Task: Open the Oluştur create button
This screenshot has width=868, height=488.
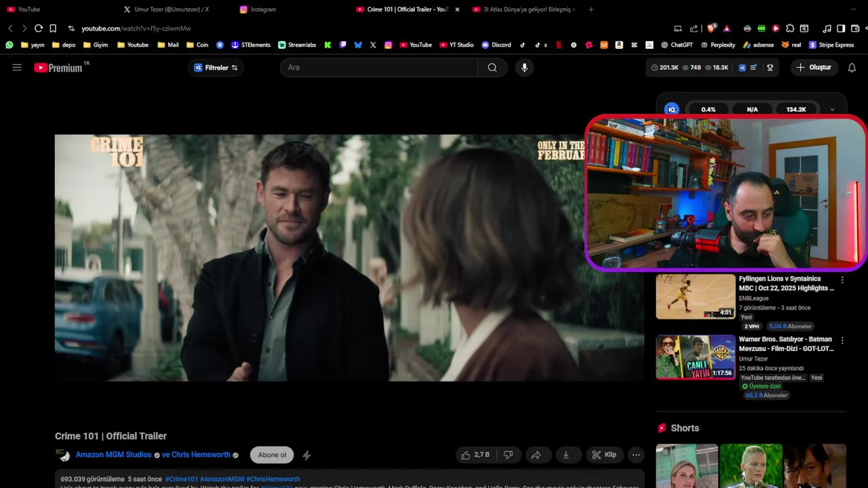Action: click(x=814, y=68)
